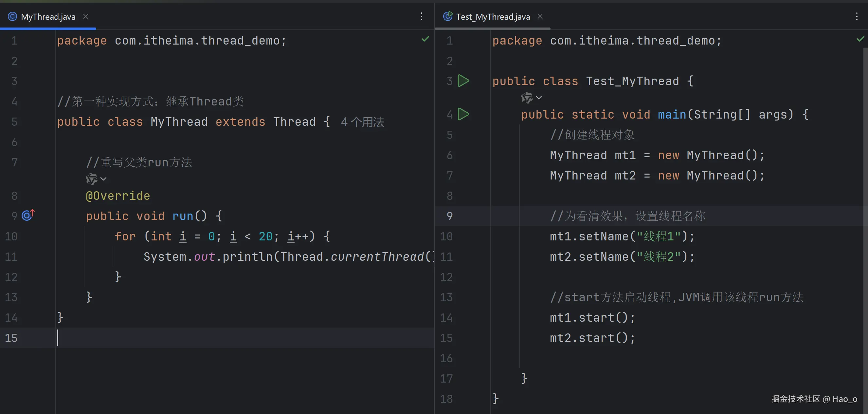This screenshot has height=414, width=868.
Task: Place cursor on mt1.start() line
Action: tap(592, 318)
